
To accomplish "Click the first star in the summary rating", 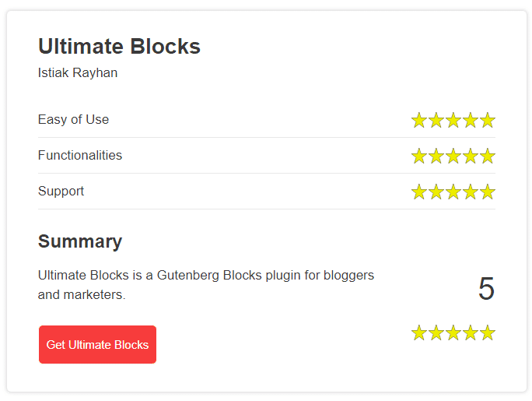I will [419, 332].
